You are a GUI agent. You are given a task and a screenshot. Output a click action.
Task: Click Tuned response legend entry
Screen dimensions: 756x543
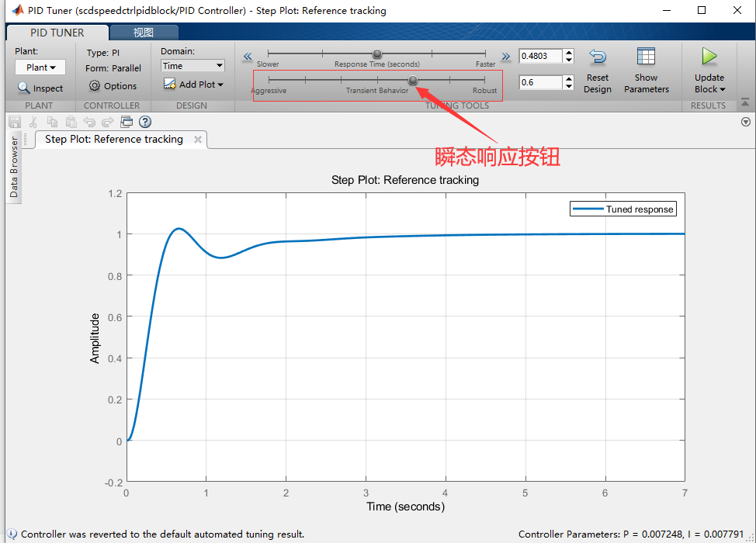pyautogui.click(x=623, y=209)
